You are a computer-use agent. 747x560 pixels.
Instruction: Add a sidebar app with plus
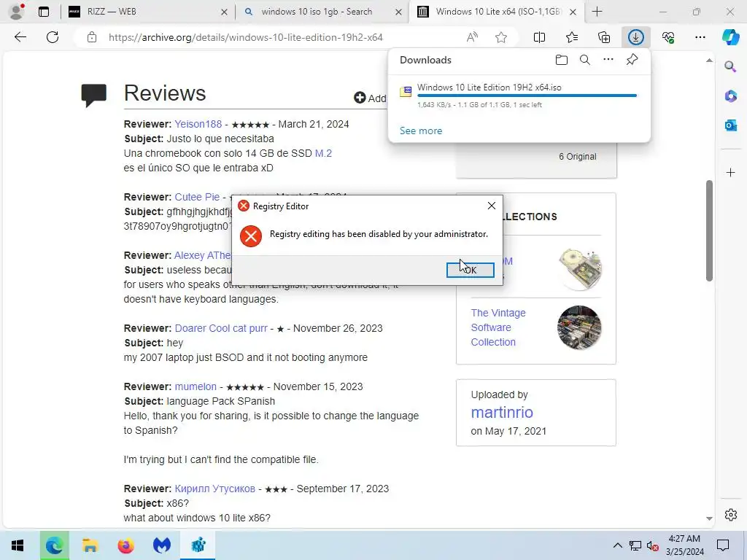pos(730,172)
